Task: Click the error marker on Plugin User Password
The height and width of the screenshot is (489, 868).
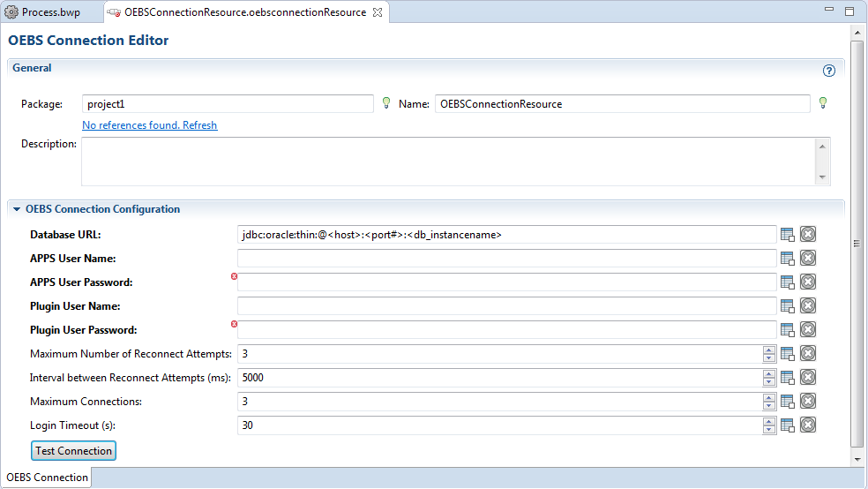Action: (x=234, y=324)
